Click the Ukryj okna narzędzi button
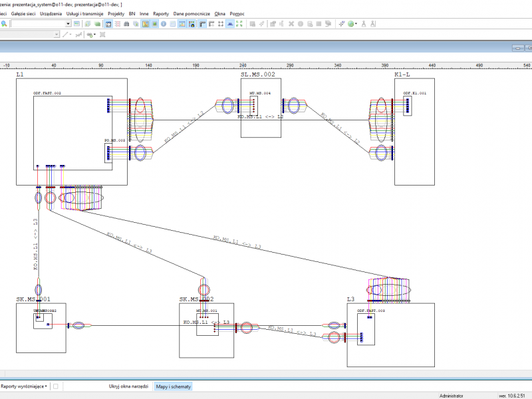 tap(128, 386)
